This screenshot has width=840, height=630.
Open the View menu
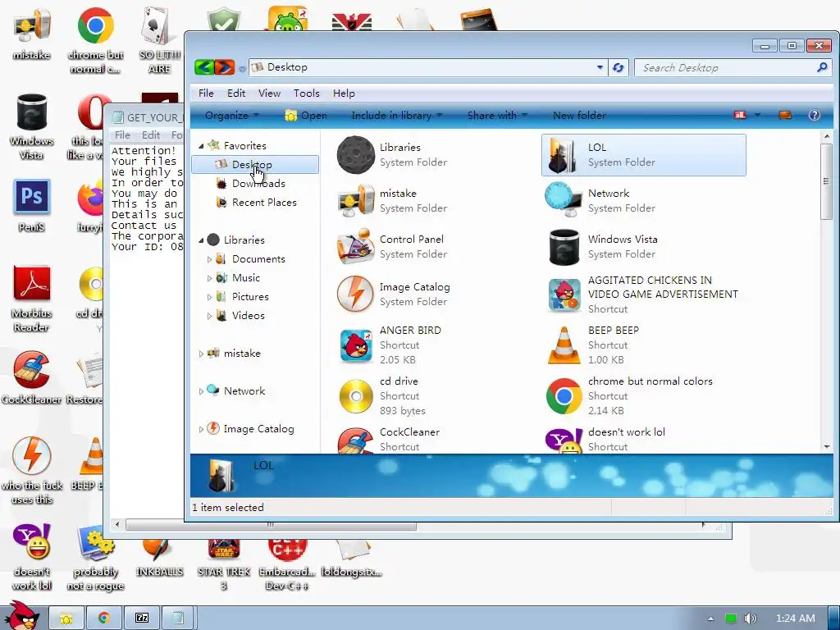point(269,94)
